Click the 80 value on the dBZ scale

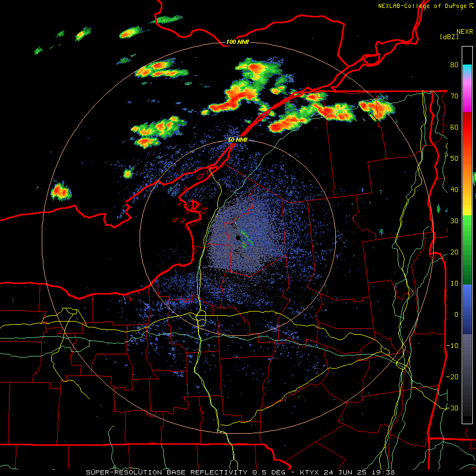coord(454,65)
